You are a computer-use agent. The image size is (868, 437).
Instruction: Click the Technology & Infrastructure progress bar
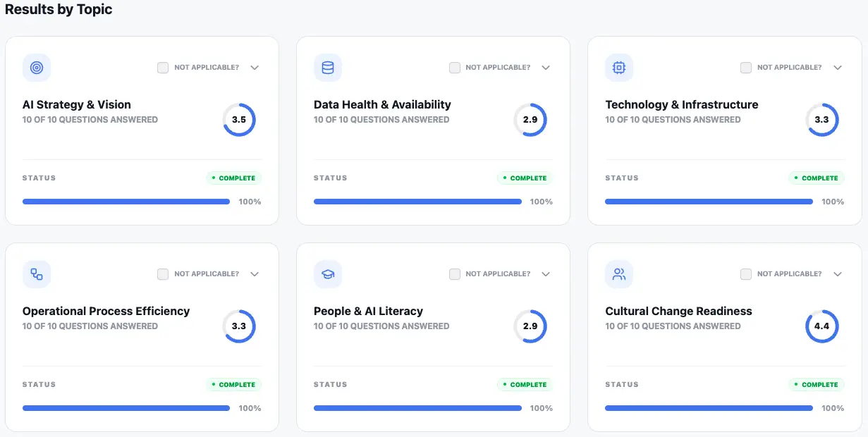pyautogui.click(x=709, y=202)
